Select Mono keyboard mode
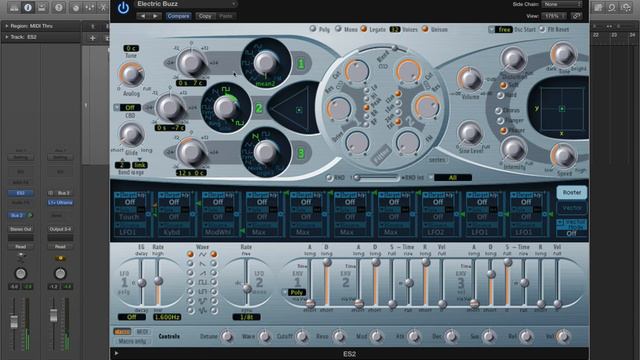This screenshot has height=360, width=640. [338, 29]
